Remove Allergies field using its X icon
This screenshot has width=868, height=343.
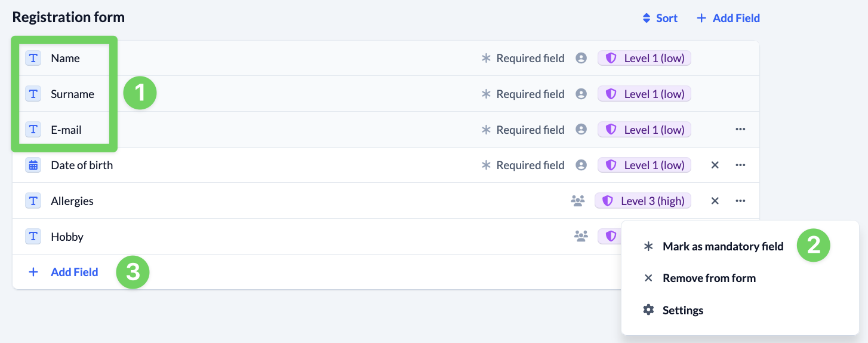pos(715,201)
